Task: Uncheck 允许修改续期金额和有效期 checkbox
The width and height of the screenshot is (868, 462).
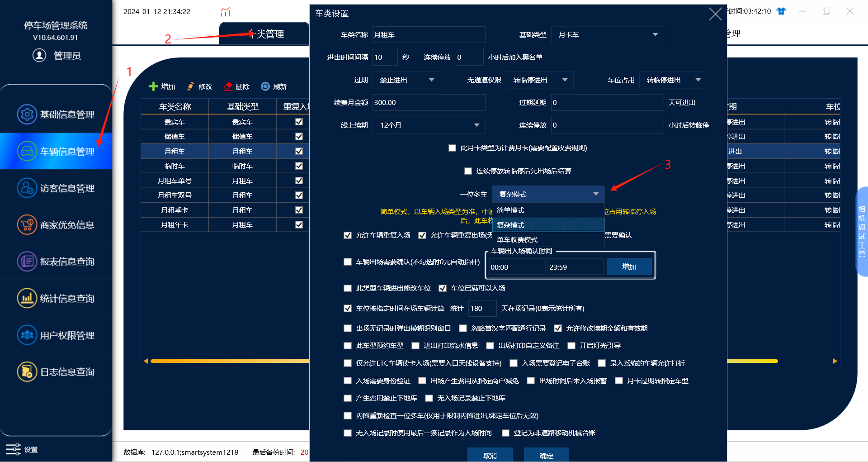Action: point(558,329)
